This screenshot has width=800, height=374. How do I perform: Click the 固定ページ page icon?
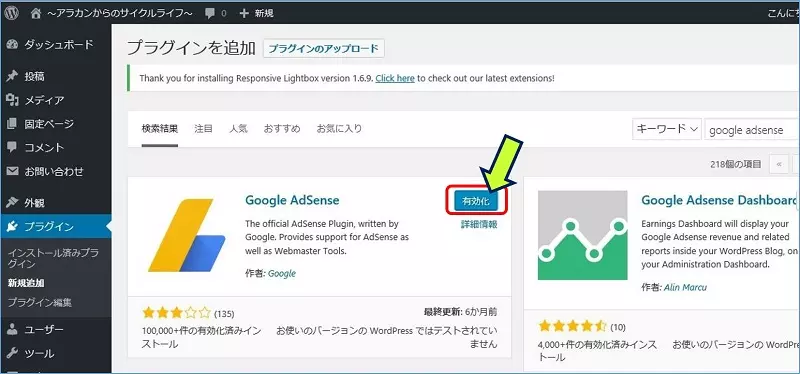(12, 124)
